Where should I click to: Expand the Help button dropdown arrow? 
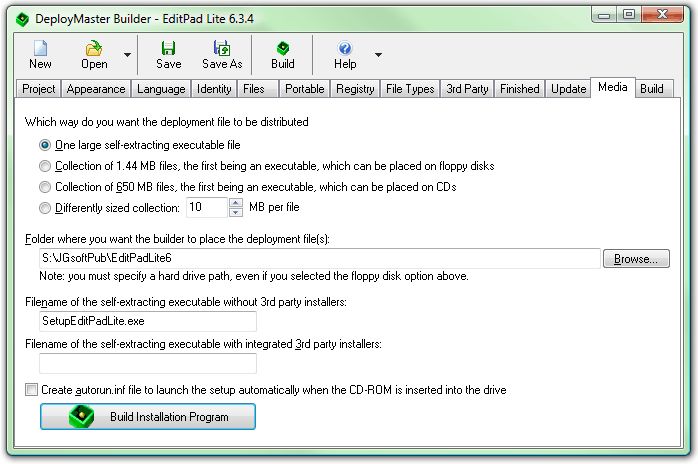(x=378, y=55)
